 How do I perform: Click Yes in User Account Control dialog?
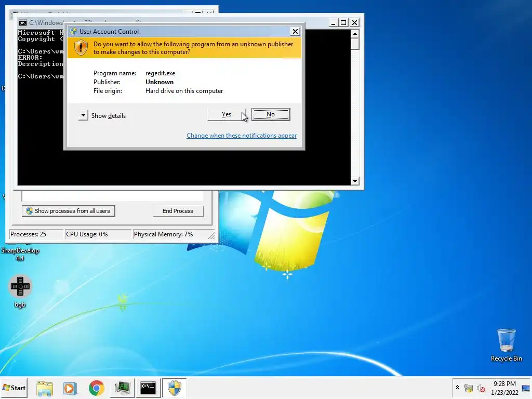(x=227, y=114)
